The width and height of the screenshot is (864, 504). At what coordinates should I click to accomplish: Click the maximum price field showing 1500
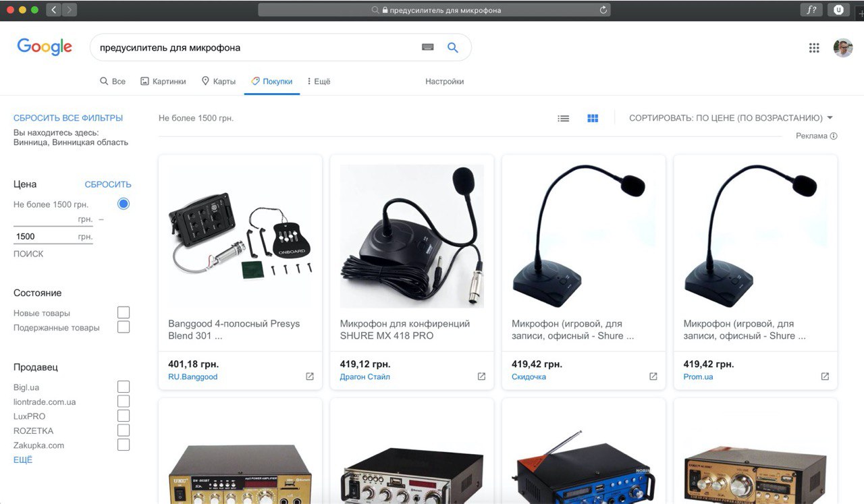(x=53, y=236)
